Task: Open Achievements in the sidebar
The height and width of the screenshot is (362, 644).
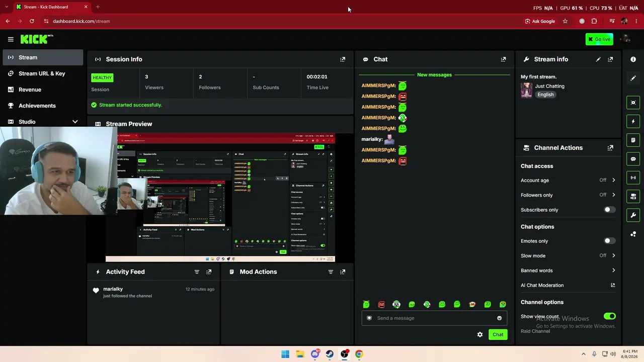Action: 43,106
